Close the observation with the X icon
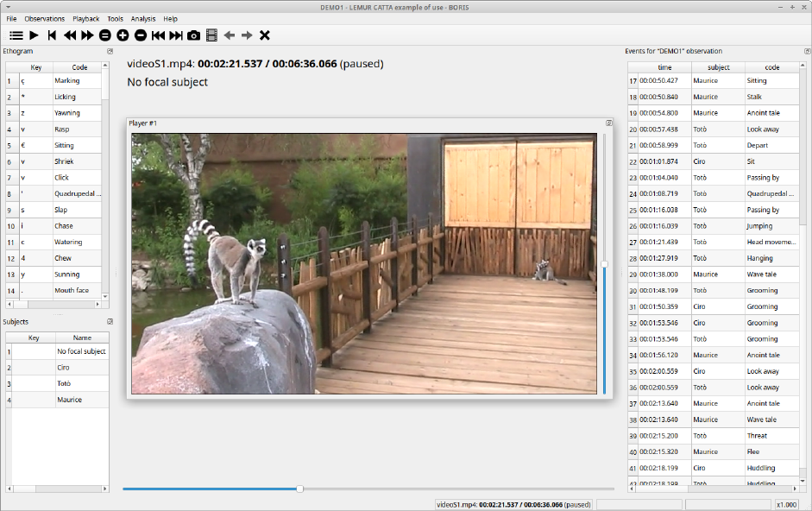Image resolution: width=812 pixels, height=511 pixels. pos(265,35)
